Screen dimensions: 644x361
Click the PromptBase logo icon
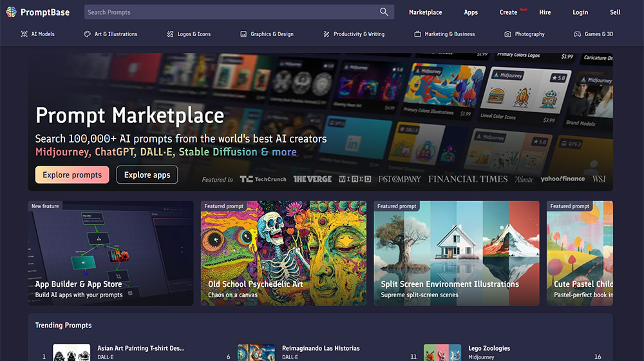(11, 12)
